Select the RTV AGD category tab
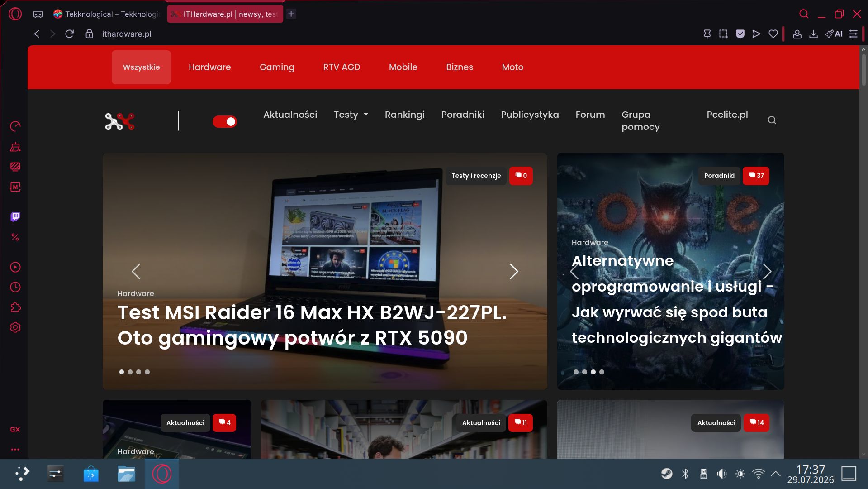 (342, 67)
